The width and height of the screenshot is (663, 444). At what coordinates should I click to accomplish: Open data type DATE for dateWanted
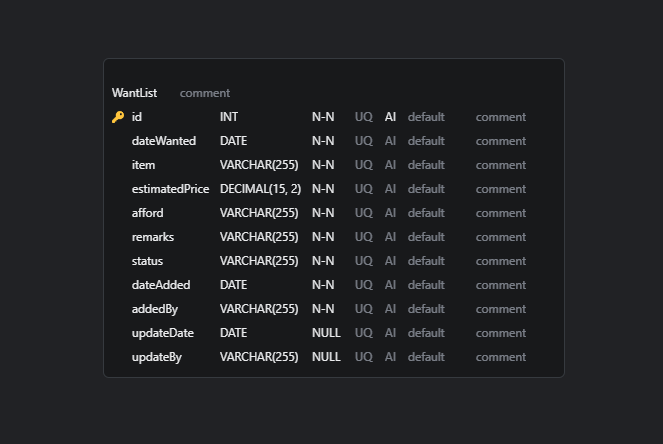pyautogui.click(x=233, y=141)
